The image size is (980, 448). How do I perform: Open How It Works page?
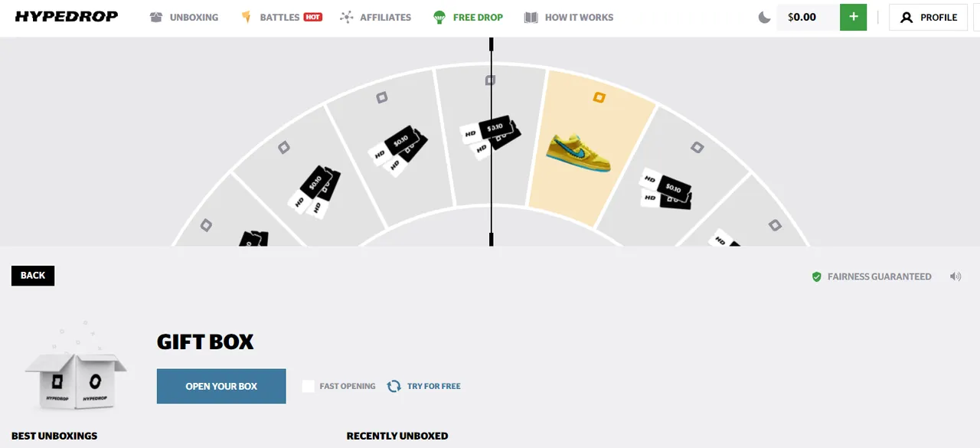click(569, 17)
